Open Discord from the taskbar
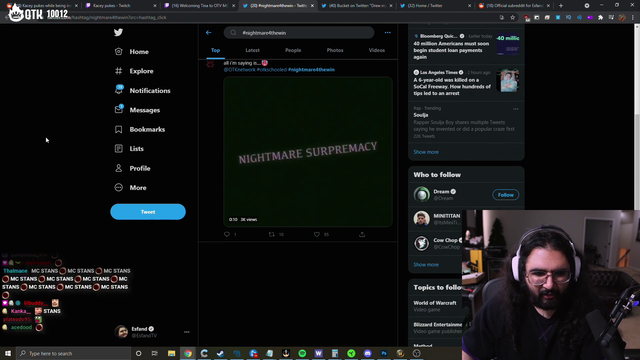The image size is (640, 360). tap(367, 353)
